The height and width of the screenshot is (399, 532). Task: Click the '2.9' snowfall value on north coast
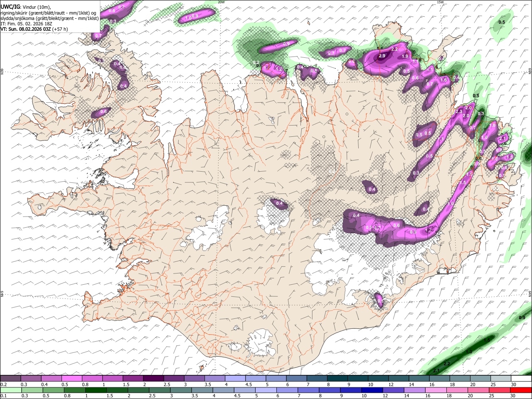[x=382, y=56]
